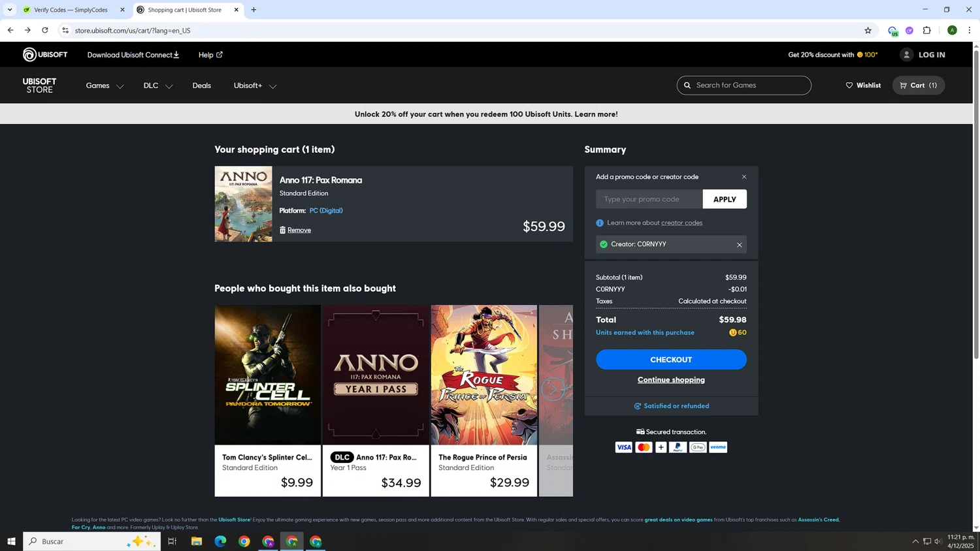
Task: Click the taskbar Buscar search box
Action: click(x=92, y=541)
